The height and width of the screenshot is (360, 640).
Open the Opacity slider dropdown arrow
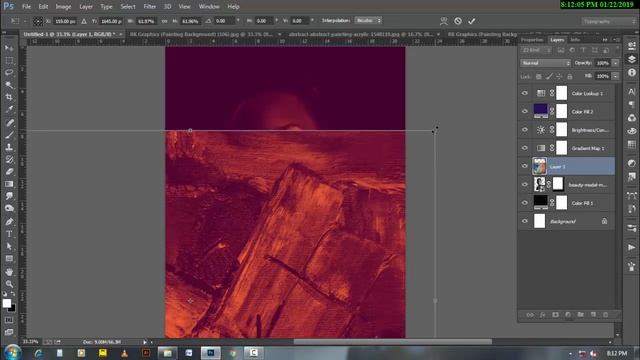616,63
